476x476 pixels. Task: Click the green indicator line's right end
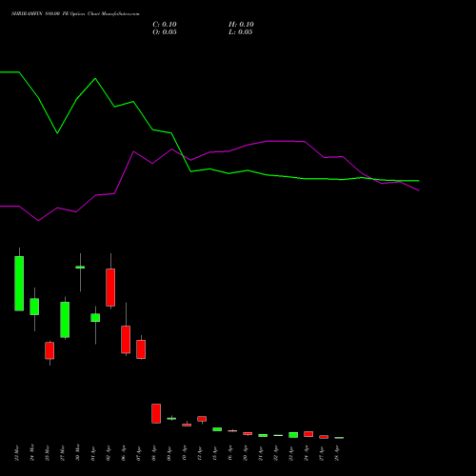pos(418,181)
